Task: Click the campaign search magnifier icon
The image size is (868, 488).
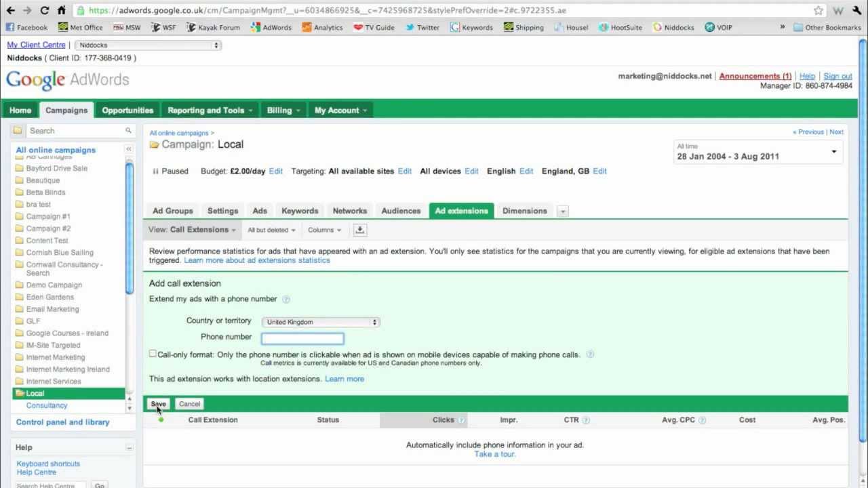Action: tap(128, 130)
